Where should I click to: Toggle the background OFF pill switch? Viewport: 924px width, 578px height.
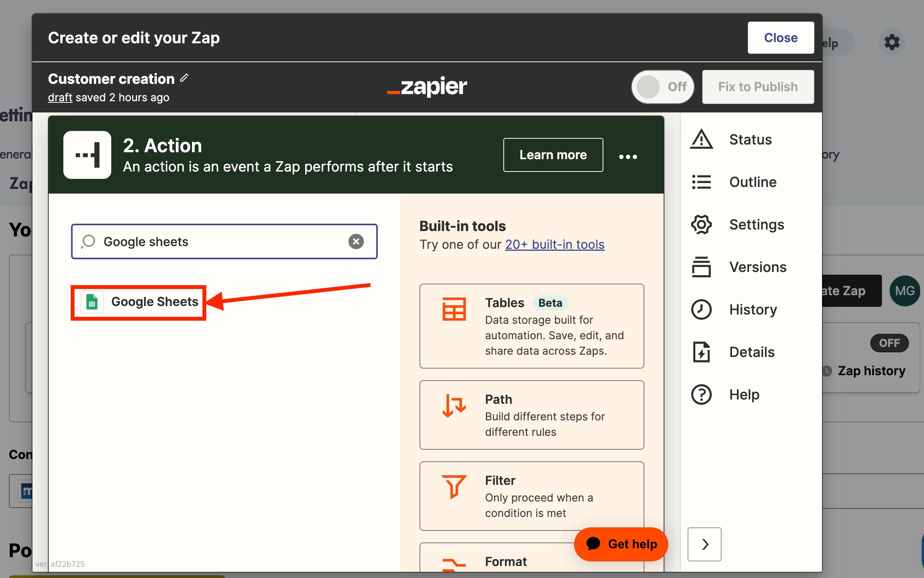tap(889, 343)
